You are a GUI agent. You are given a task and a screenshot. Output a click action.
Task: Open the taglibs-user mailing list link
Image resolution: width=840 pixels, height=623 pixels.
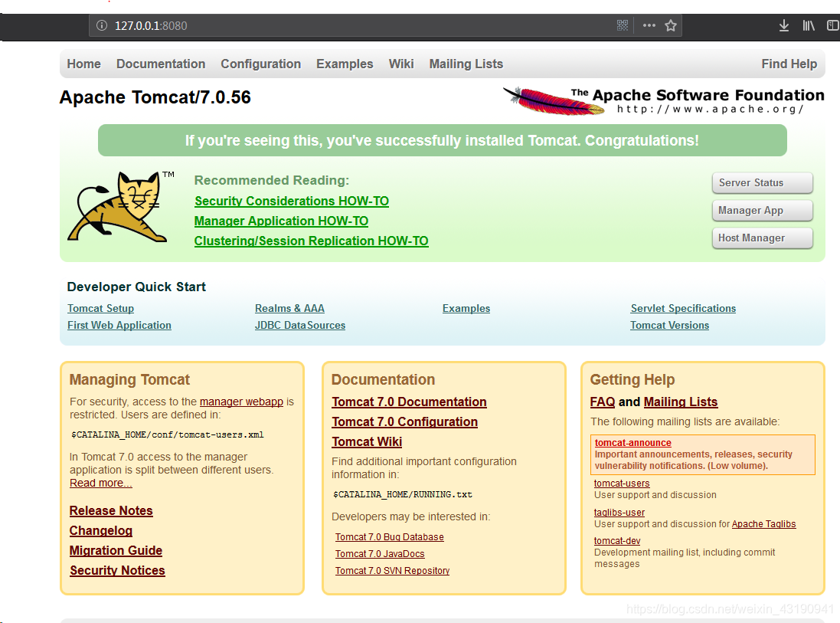click(x=619, y=512)
